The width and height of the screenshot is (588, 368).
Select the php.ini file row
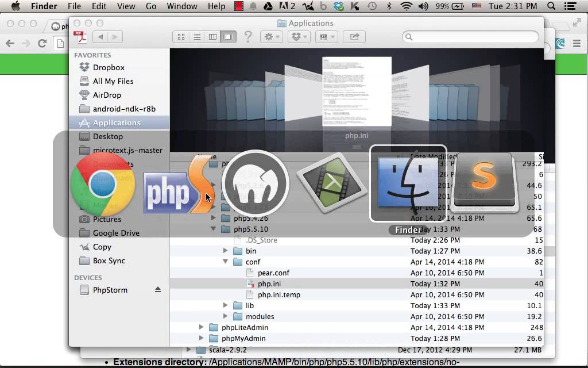click(357, 284)
